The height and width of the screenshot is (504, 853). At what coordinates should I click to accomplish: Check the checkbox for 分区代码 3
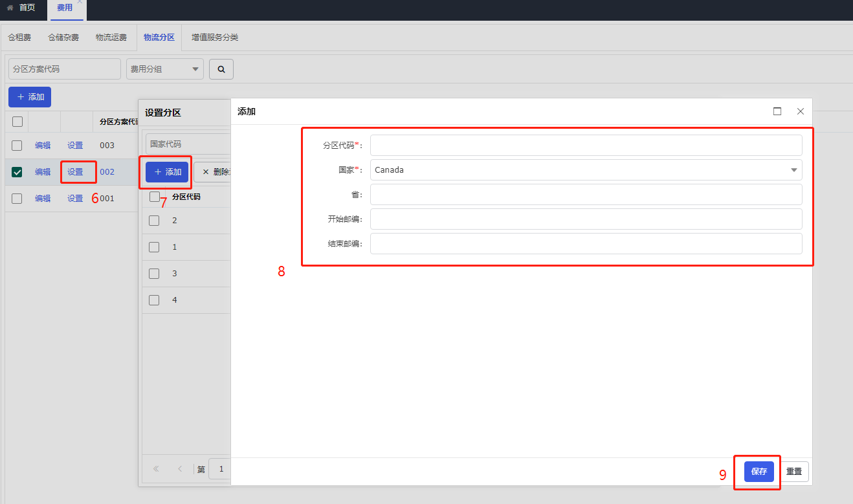(x=154, y=274)
